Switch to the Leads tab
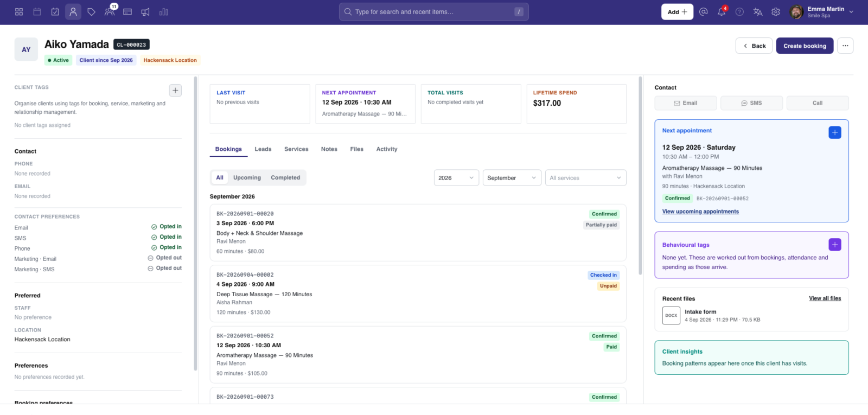This screenshot has height=415, width=868. [263, 149]
